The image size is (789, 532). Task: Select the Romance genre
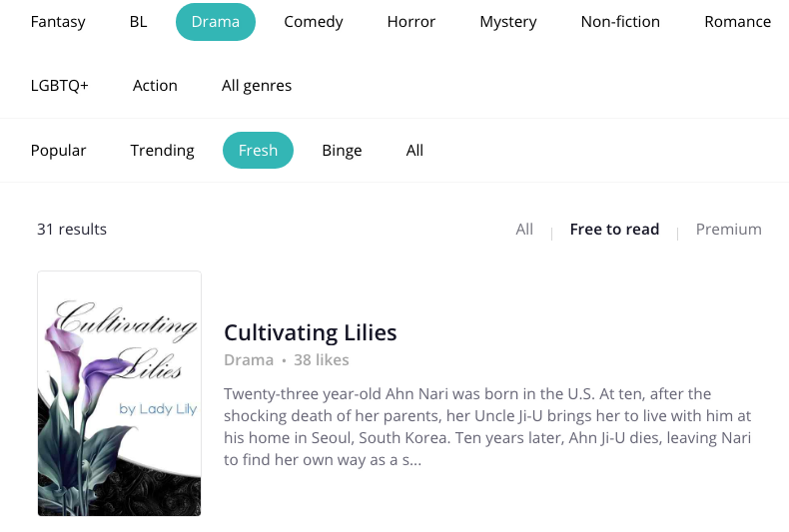tap(737, 22)
